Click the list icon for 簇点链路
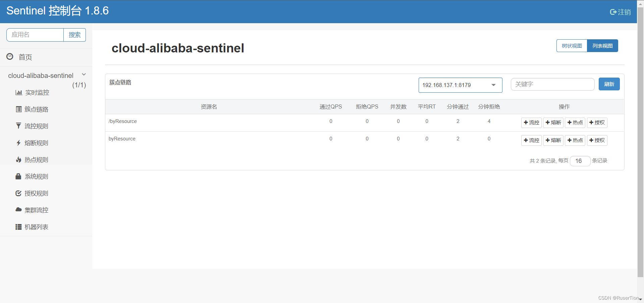644x303 pixels. pyautogui.click(x=19, y=109)
